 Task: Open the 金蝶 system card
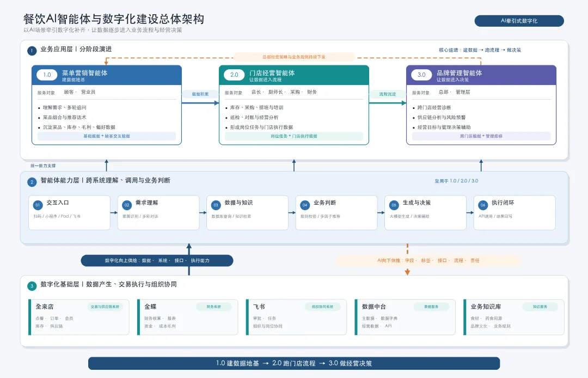click(x=187, y=317)
